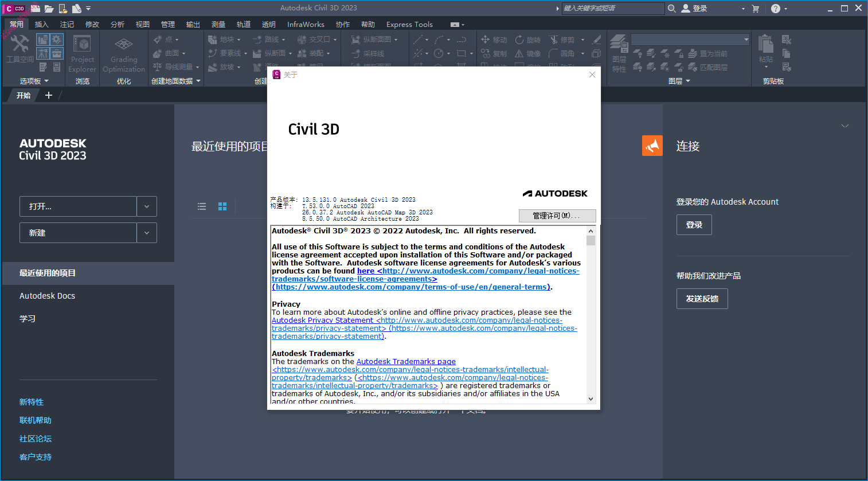This screenshot has width=868, height=481.
Task: Click the Alignment (路线) icon
Action: coord(257,40)
